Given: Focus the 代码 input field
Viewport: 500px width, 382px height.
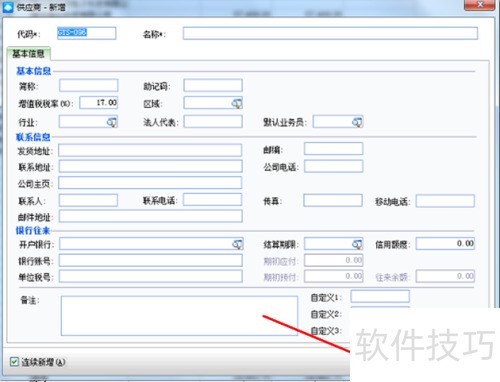Looking at the screenshot, I should point(87,33).
